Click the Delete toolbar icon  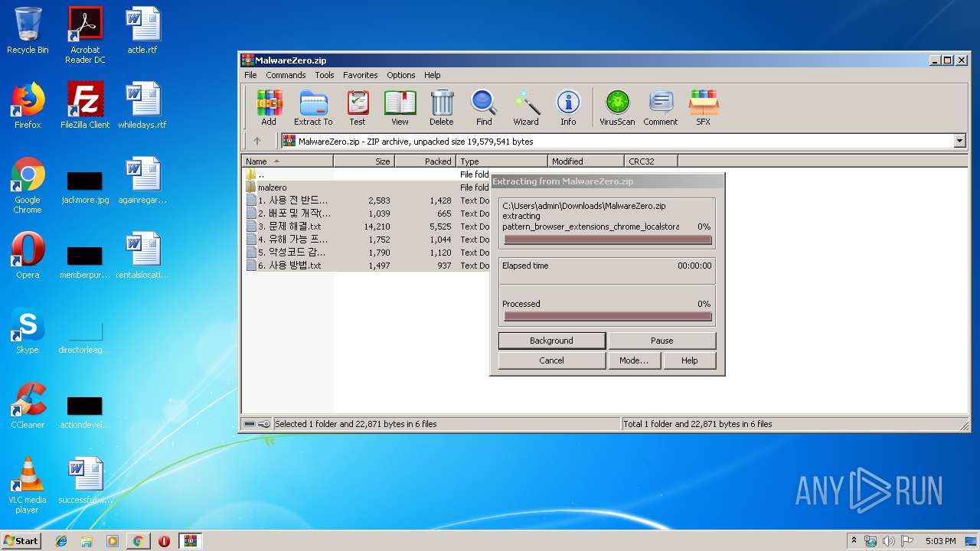[441, 107]
